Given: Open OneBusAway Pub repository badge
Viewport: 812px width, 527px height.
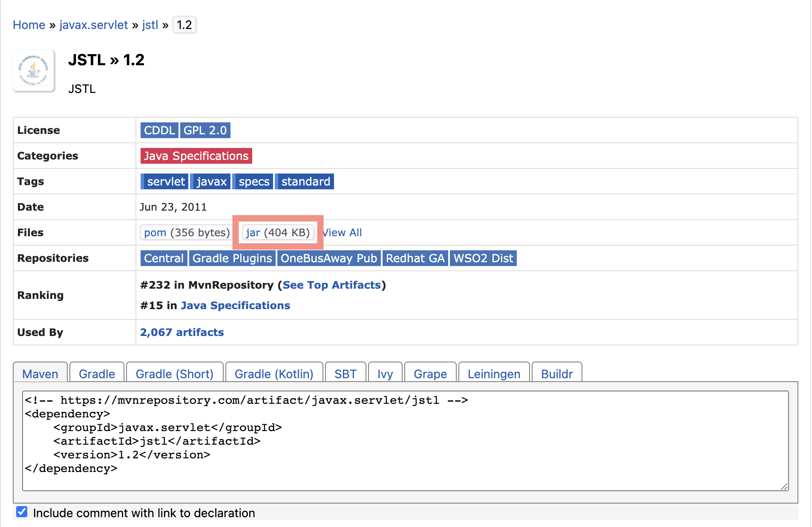Looking at the screenshot, I should click(x=328, y=258).
